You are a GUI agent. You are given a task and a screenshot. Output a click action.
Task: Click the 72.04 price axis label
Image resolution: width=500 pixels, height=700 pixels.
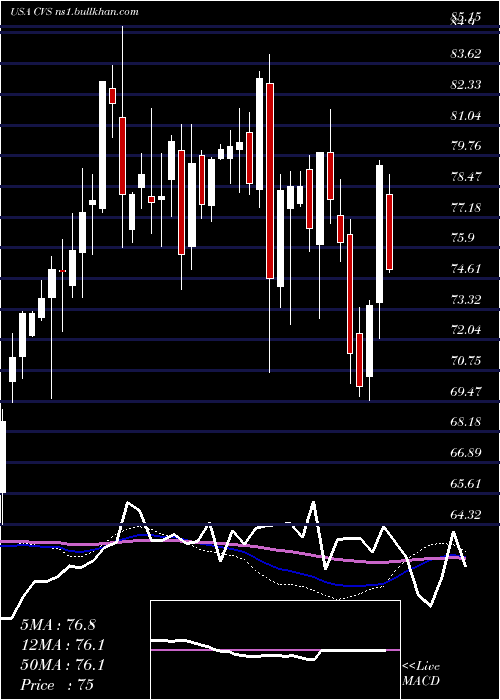pos(466,330)
